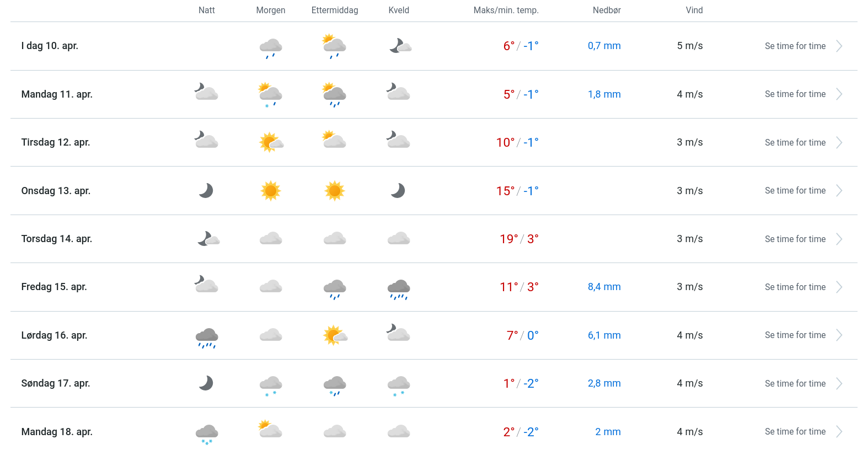Click the cloudy afternoon icon for Torsdag 14. apr.
Viewport: 868px width, 455px height.
[335, 239]
